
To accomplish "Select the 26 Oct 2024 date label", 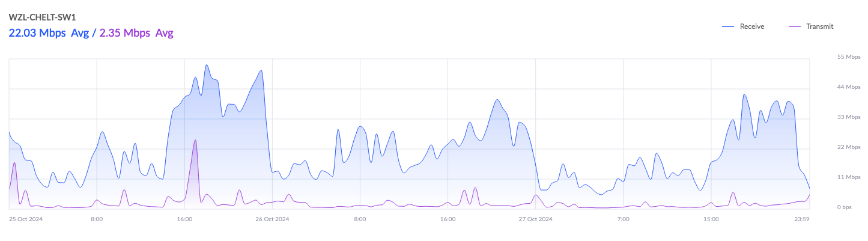I will tap(272, 219).
